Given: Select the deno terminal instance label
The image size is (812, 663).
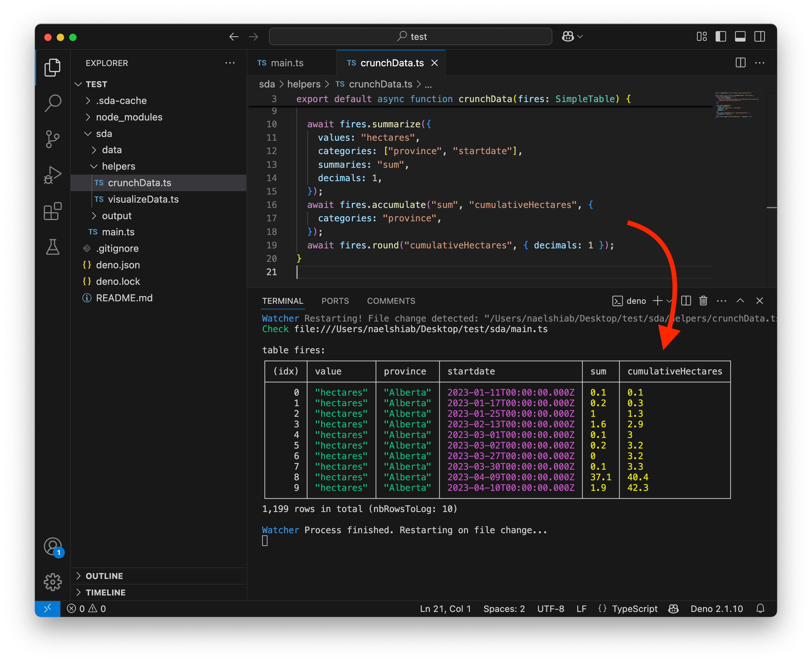Looking at the screenshot, I should pyautogui.click(x=629, y=301).
